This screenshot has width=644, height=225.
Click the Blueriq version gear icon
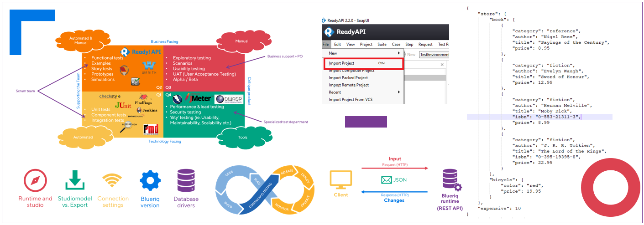click(150, 181)
